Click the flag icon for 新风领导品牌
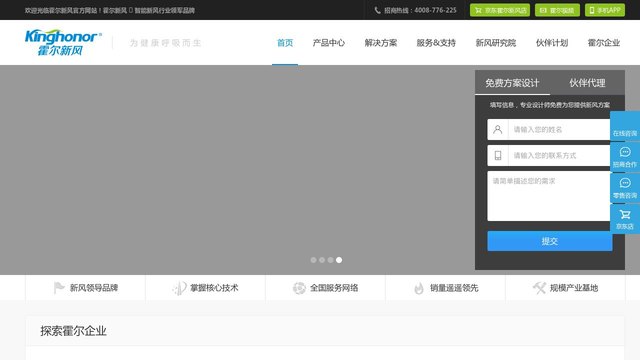 click(x=59, y=288)
